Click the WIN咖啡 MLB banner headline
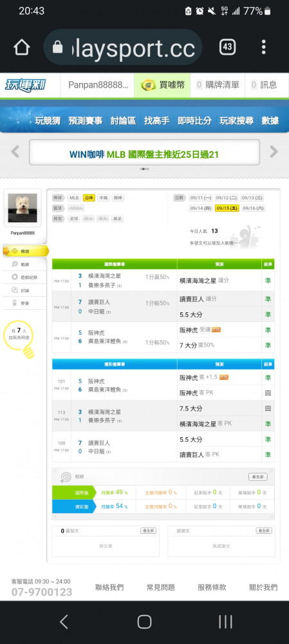Viewport: 289px width, 644px height. [x=144, y=155]
